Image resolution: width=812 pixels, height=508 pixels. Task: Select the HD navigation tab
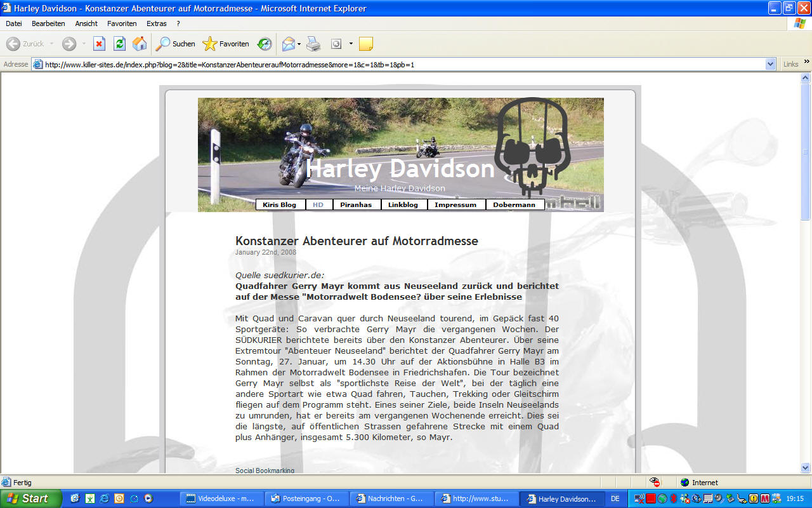click(x=318, y=204)
